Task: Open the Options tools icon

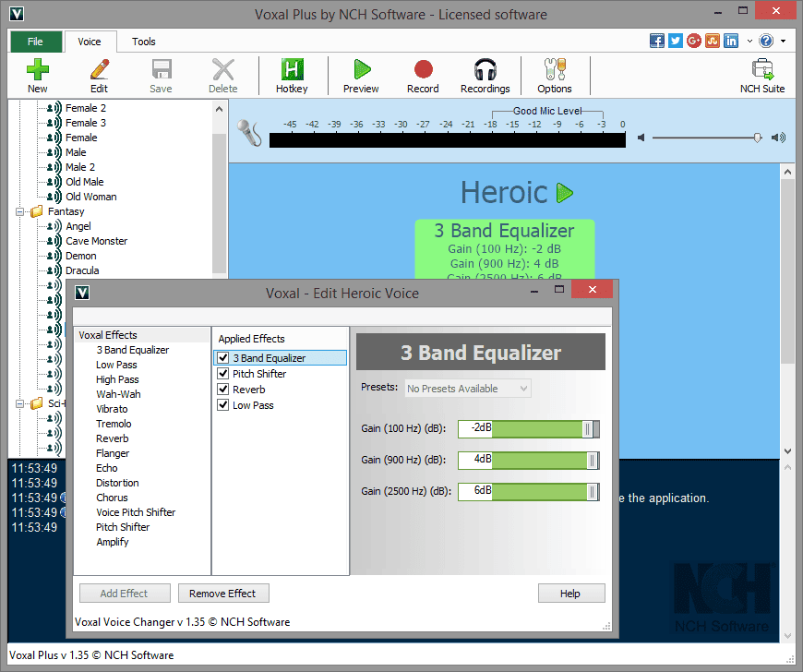Action: (x=555, y=69)
